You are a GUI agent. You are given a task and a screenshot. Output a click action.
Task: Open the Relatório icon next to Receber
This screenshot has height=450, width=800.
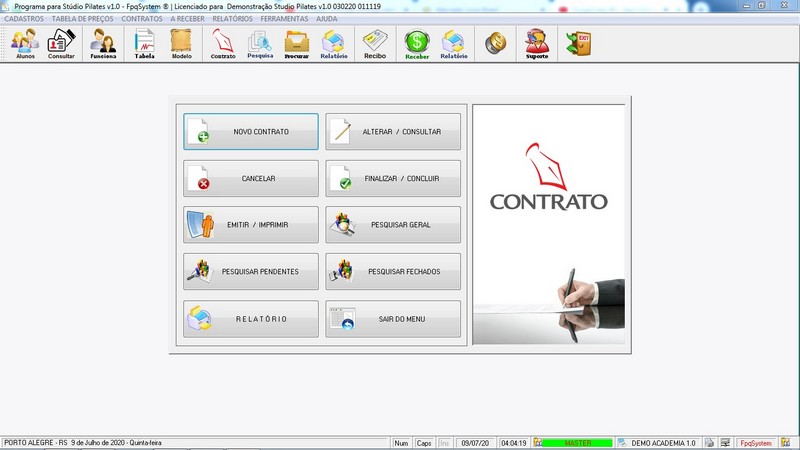pyautogui.click(x=454, y=44)
